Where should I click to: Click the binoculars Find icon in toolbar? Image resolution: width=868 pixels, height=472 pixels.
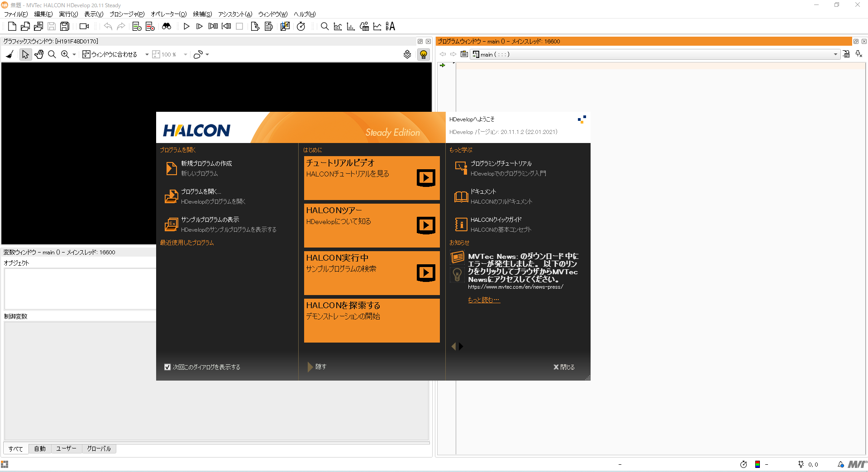(167, 26)
